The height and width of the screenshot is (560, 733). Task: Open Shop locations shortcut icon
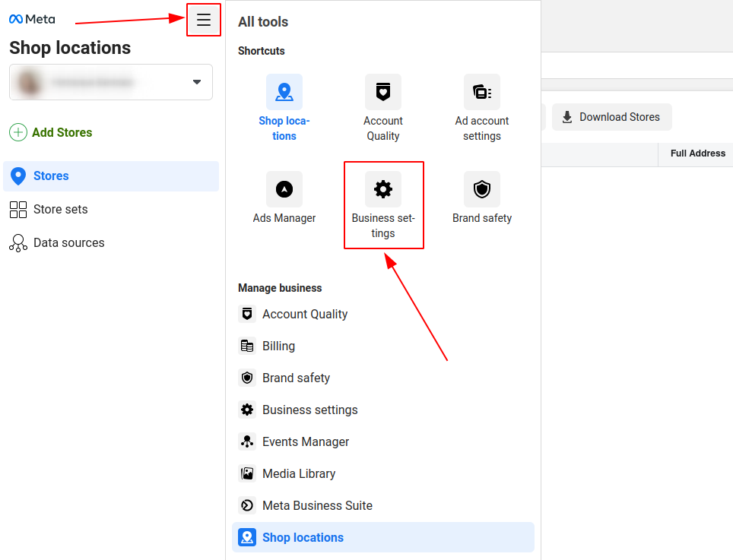tap(284, 92)
